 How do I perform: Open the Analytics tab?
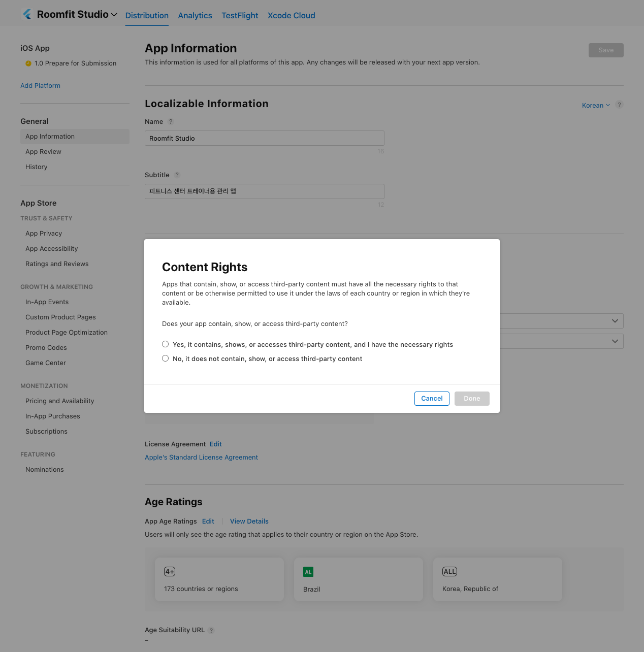(x=195, y=16)
